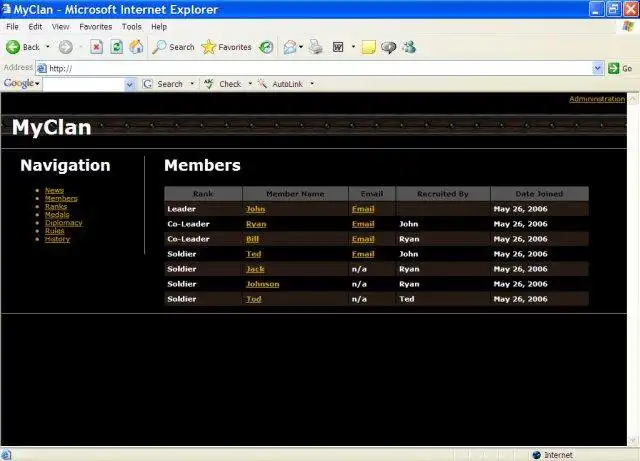Viewport: 640px width, 461px height.
Task: Open Favorites star icon
Action: 208,47
